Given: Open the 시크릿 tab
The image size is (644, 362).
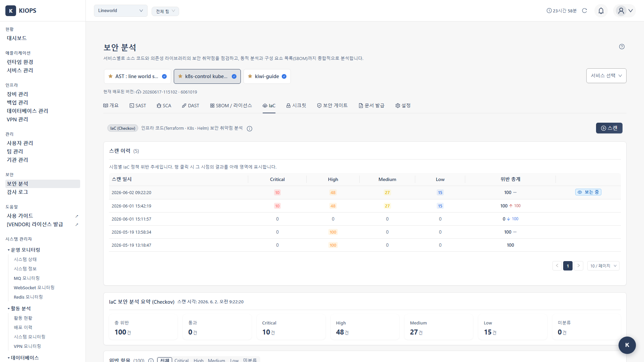Looking at the screenshot, I should tap(296, 106).
